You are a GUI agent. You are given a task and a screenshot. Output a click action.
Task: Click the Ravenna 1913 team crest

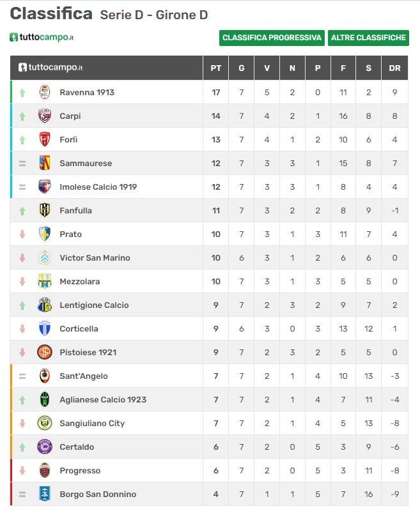point(45,92)
